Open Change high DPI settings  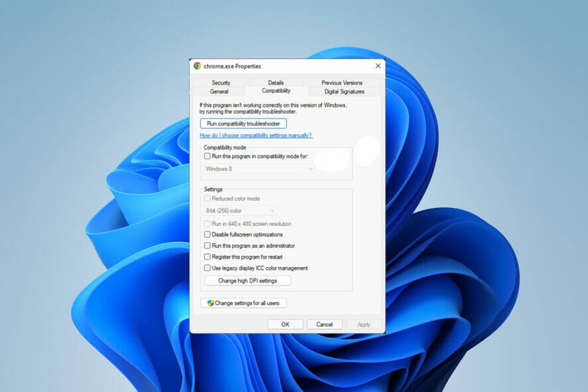point(248,280)
